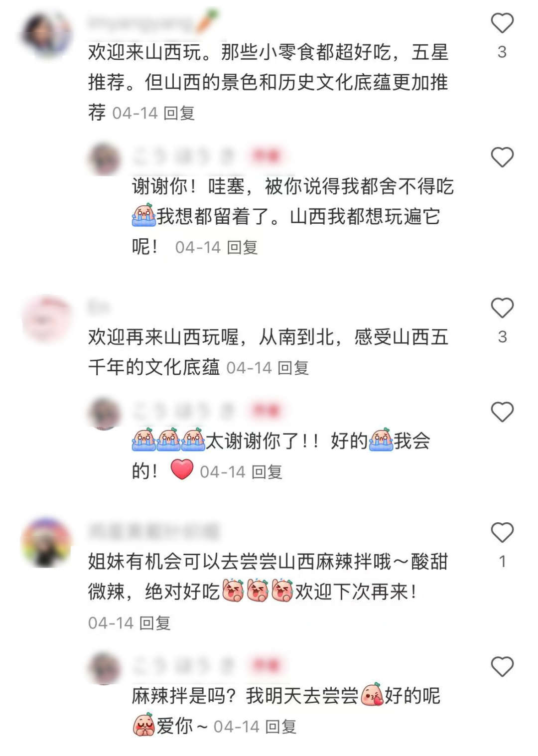Open author avatar on the 谢谢你 reply
This screenshot has height=756, width=538.
tap(105, 159)
